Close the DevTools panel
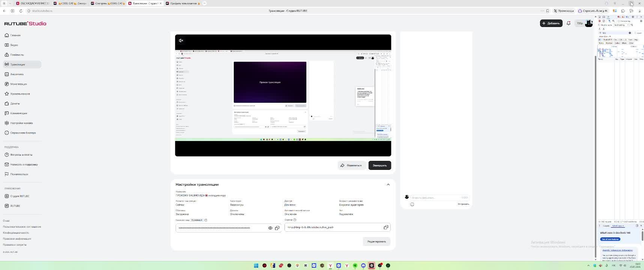This screenshot has height=270, width=644. tap(641, 17)
